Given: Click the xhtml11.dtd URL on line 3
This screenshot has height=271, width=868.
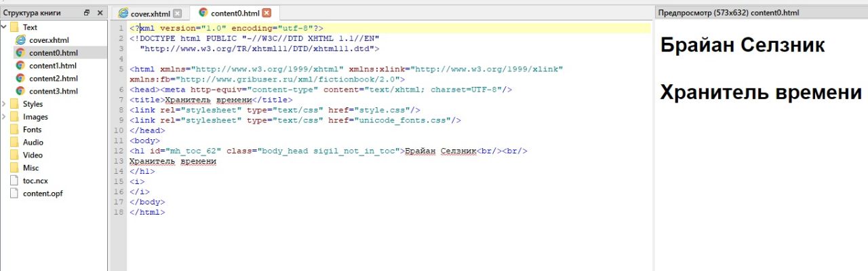Looking at the screenshot, I should point(260,49).
